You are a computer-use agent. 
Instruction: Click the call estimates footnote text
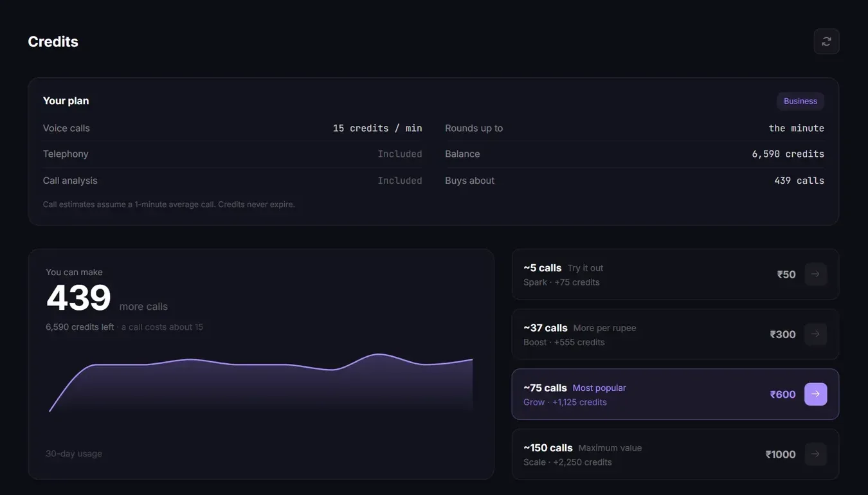169,204
